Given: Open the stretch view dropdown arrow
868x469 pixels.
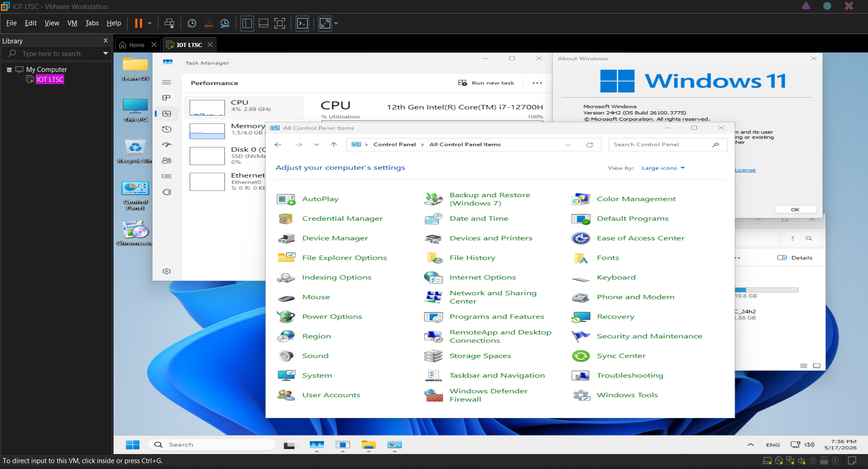Looking at the screenshot, I should [x=336, y=23].
